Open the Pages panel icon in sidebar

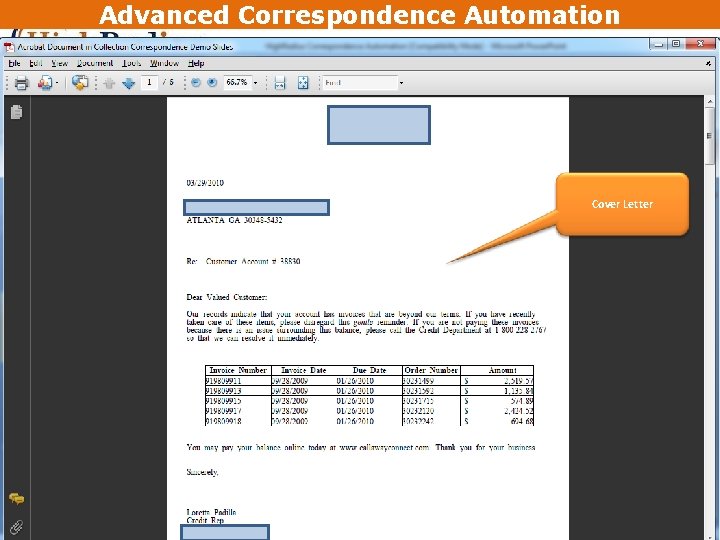[17, 112]
